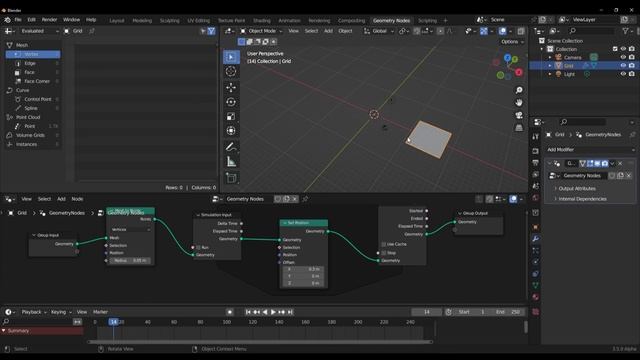Toggle camera view icon in viewport

[x=519, y=116]
